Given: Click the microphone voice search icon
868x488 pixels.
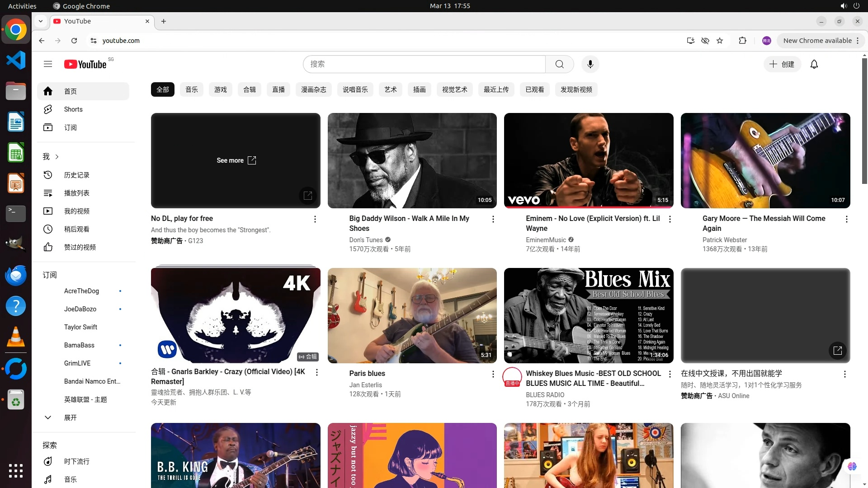Looking at the screenshot, I should click(590, 64).
